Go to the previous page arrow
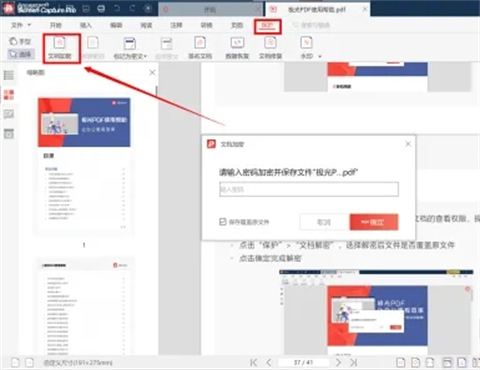480x370 pixels. click(269, 362)
